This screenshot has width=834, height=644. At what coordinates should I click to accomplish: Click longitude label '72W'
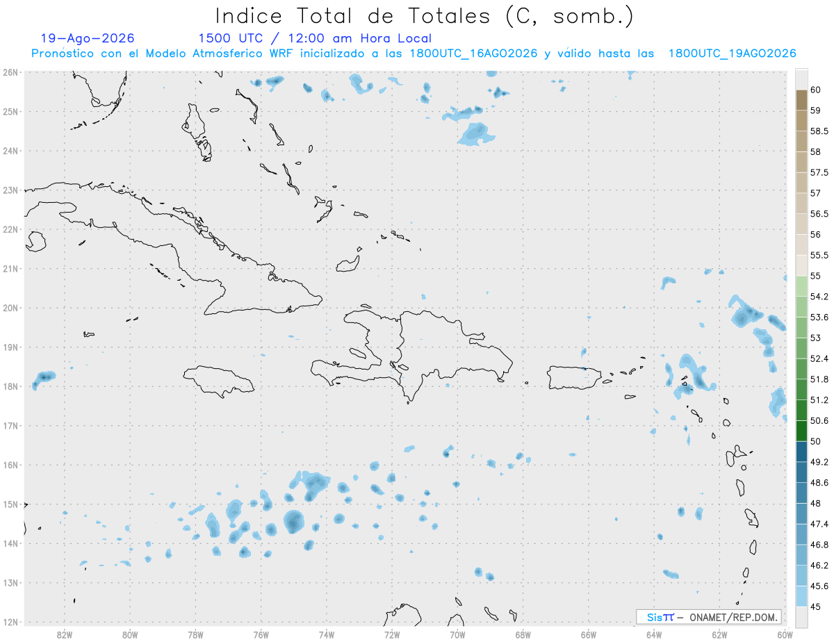tap(392, 634)
